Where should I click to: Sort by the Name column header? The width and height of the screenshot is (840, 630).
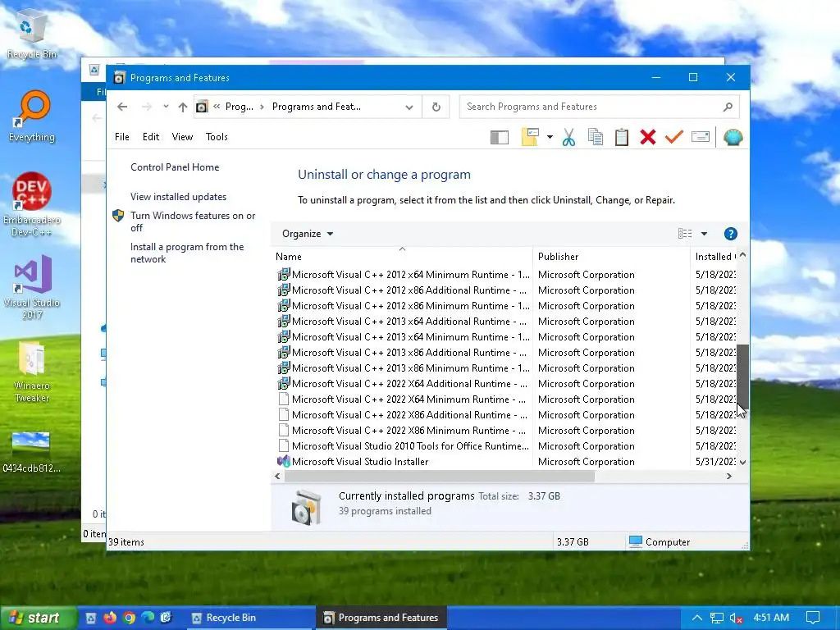click(402, 257)
